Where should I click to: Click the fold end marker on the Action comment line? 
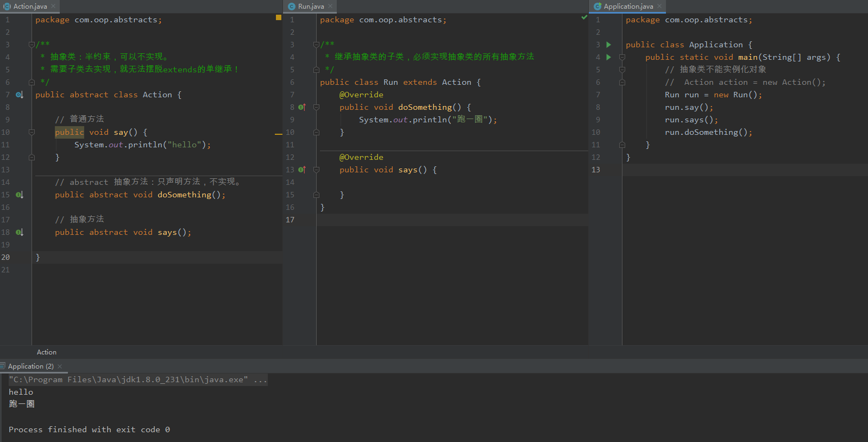click(622, 82)
